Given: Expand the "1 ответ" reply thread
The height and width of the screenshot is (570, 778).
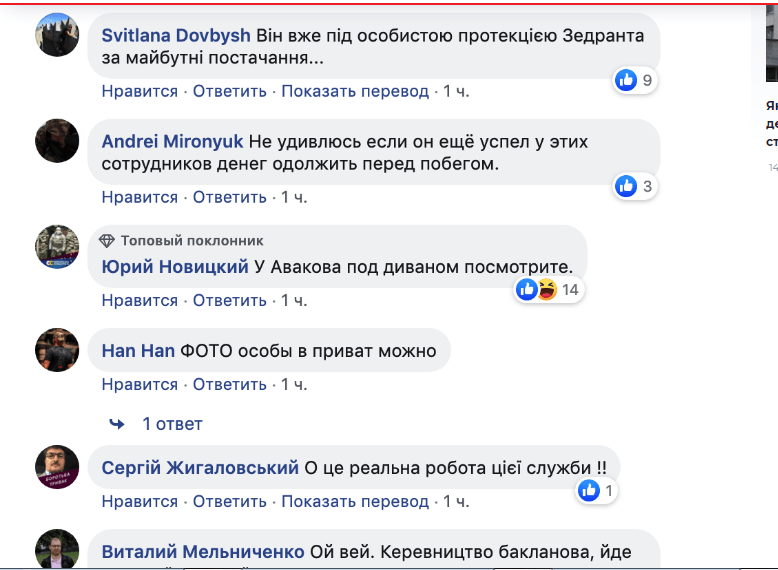Looking at the screenshot, I should coord(172,424).
